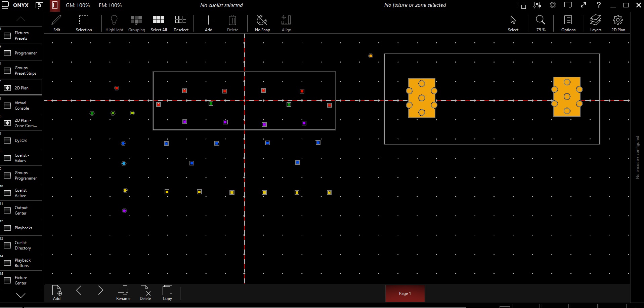
Task: Open the Align tool
Action: tap(286, 23)
